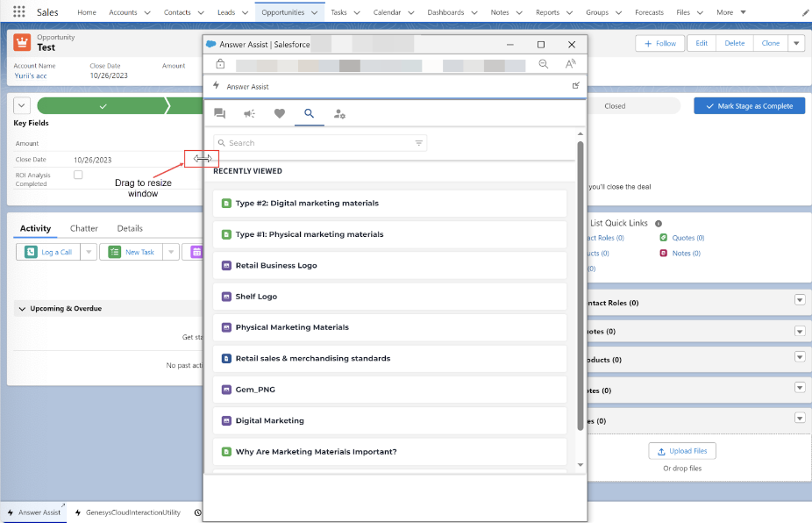This screenshot has height=523, width=812.
Task: Click the Answer Assist lightning icon in header
Action: tap(217, 85)
